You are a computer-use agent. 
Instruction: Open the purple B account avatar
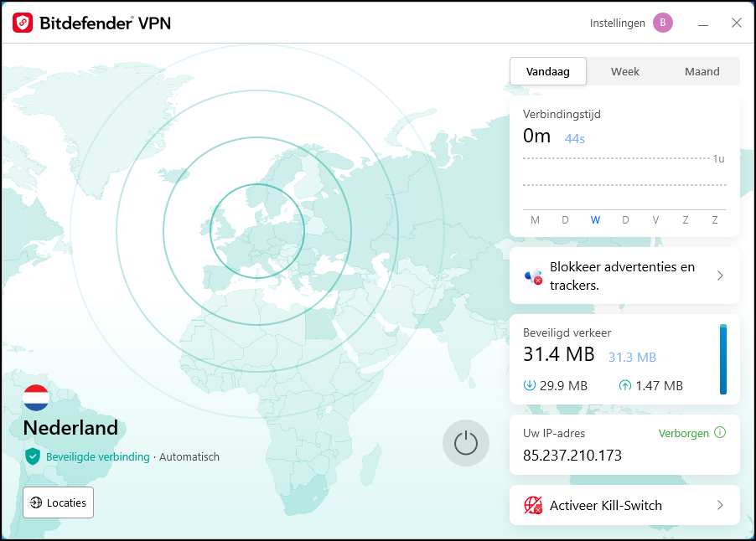tap(663, 23)
